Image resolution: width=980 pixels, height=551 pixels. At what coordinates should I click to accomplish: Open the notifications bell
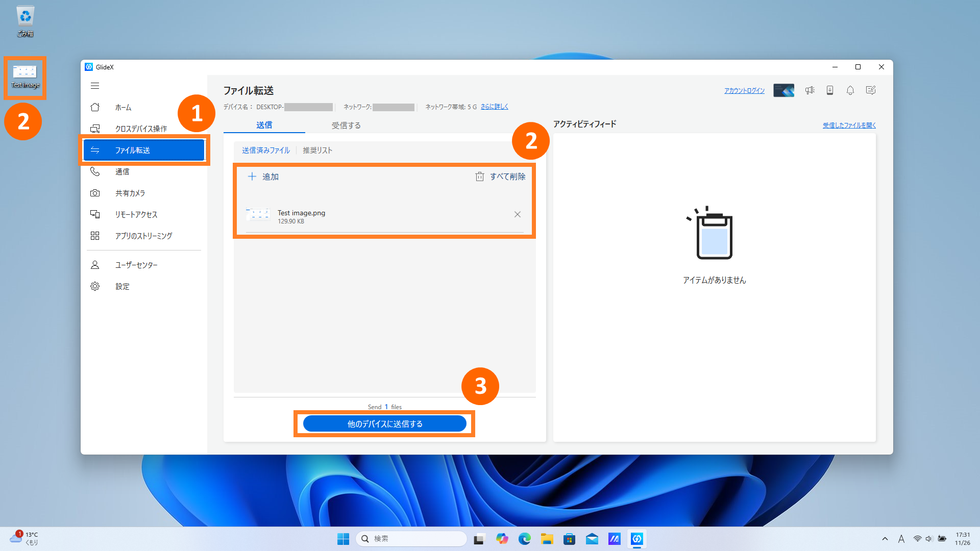(850, 90)
